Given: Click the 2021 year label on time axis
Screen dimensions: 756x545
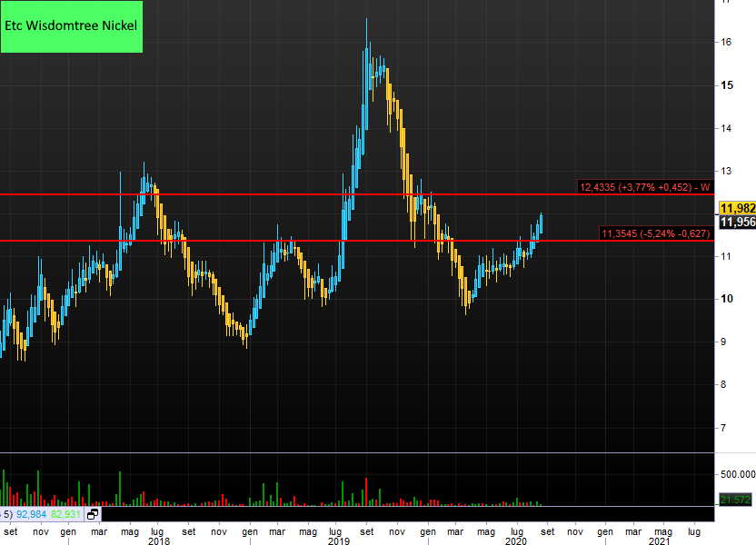Looking at the screenshot, I should click(659, 541).
